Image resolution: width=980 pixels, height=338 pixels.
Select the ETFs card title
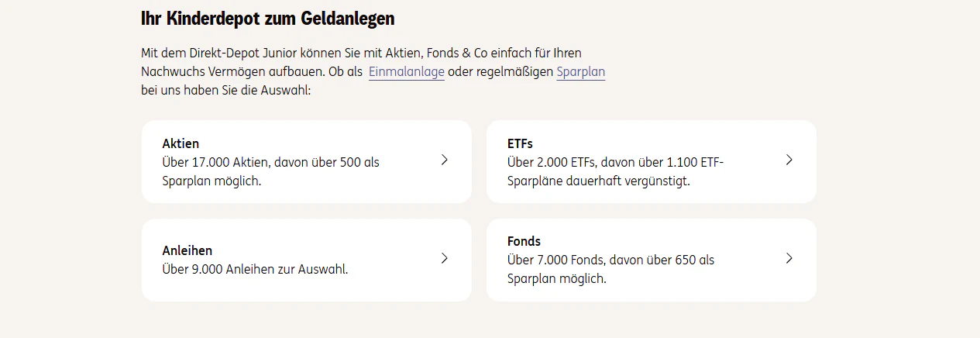[x=520, y=143]
